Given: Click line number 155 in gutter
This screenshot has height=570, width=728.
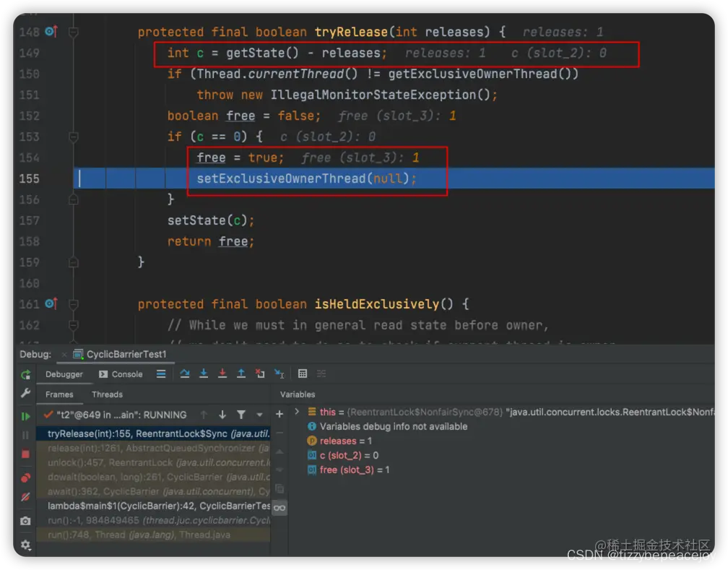Looking at the screenshot, I should [29, 178].
